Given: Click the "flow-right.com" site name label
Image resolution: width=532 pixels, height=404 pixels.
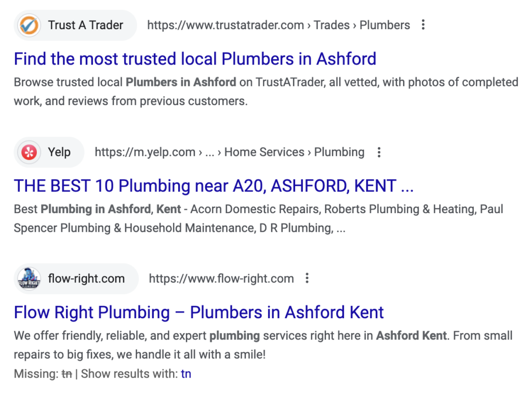Looking at the screenshot, I should tap(86, 279).
